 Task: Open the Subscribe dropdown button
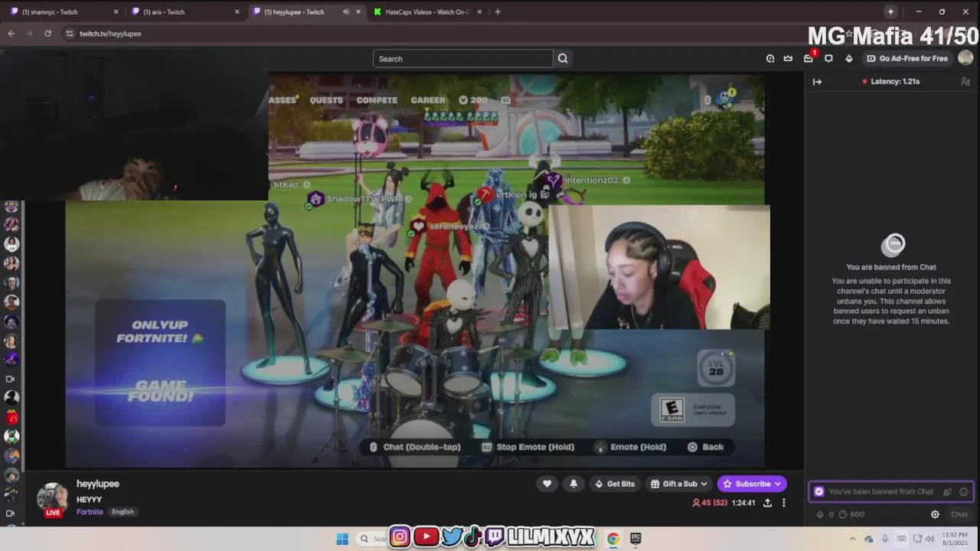tap(752, 484)
